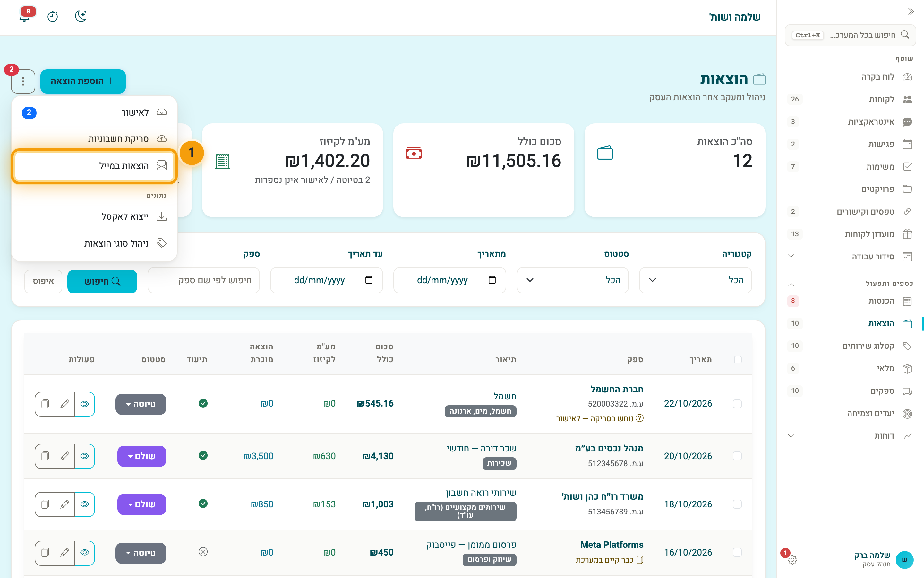Check the row checkbox for 20/10/2026
The height and width of the screenshot is (578, 924).
point(737,456)
